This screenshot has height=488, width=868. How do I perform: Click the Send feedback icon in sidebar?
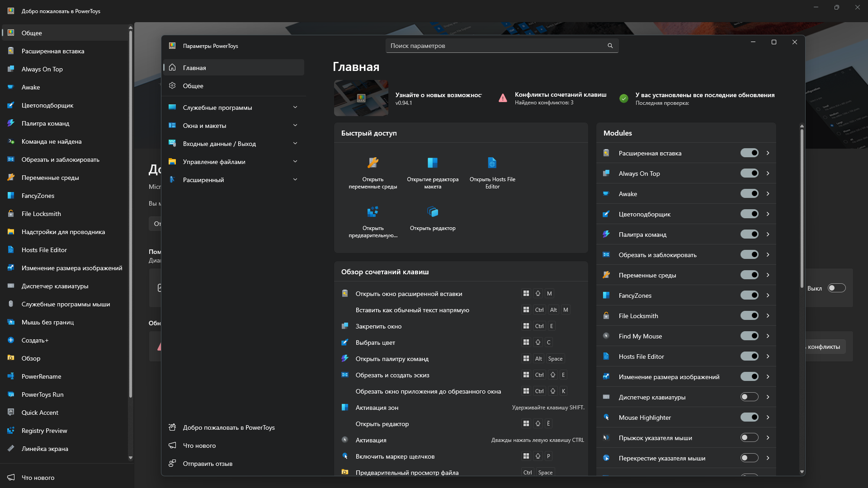[172, 463]
